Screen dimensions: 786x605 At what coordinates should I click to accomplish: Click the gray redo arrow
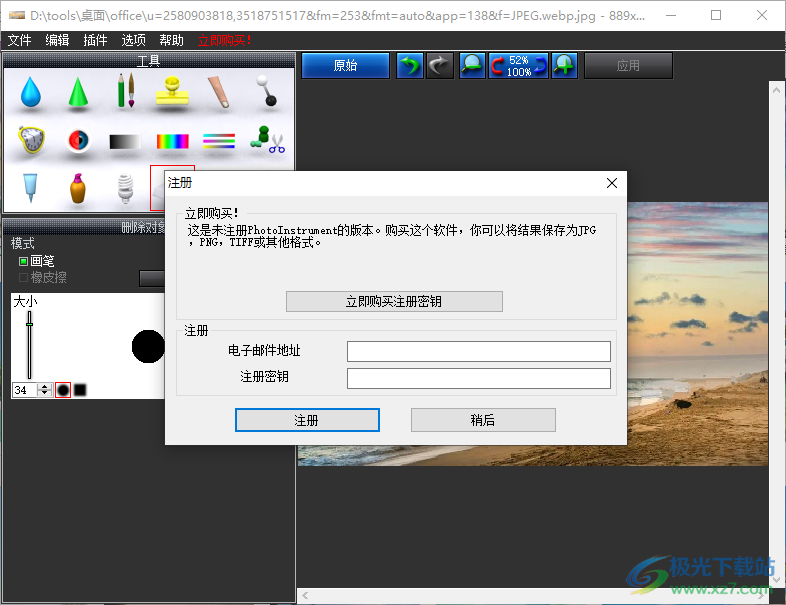point(440,66)
